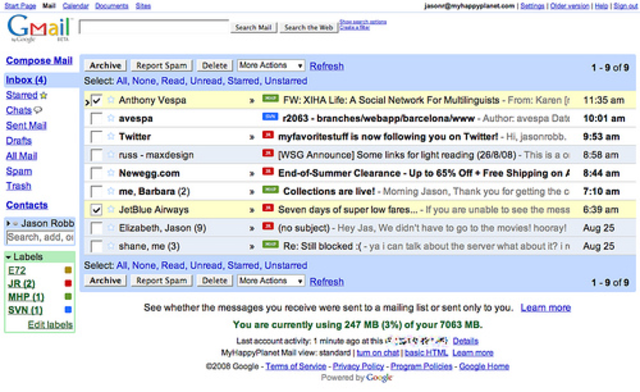Screen dimensions: 640x392
Task: Click the MHP label color swatch
Action: click(68, 296)
